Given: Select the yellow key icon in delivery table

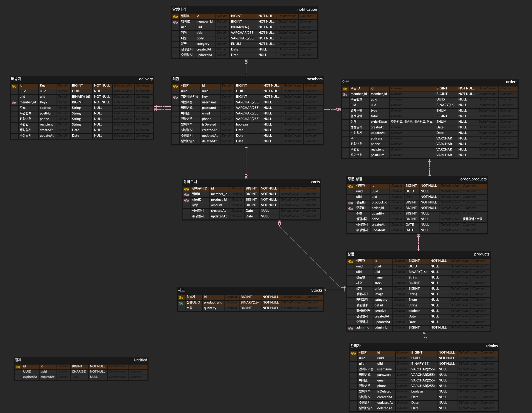Looking at the screenshot, I should 14,86.
